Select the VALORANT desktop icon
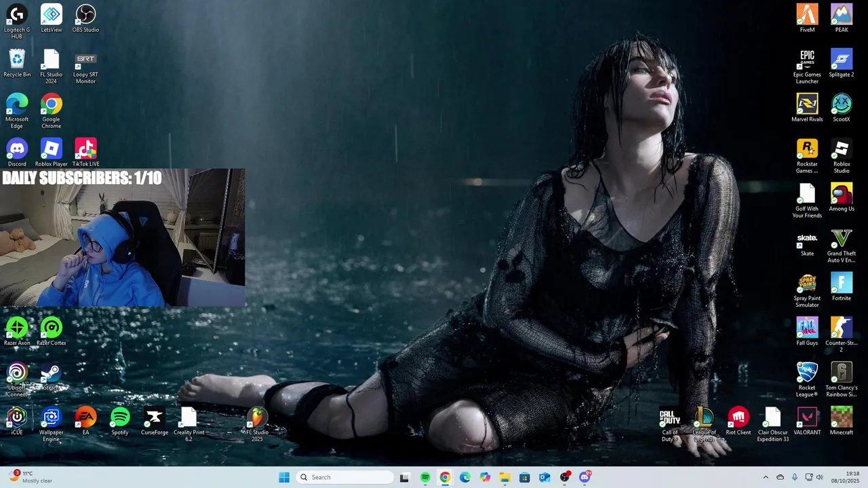The height and width of the screenshot is (488, 868). 807,421
